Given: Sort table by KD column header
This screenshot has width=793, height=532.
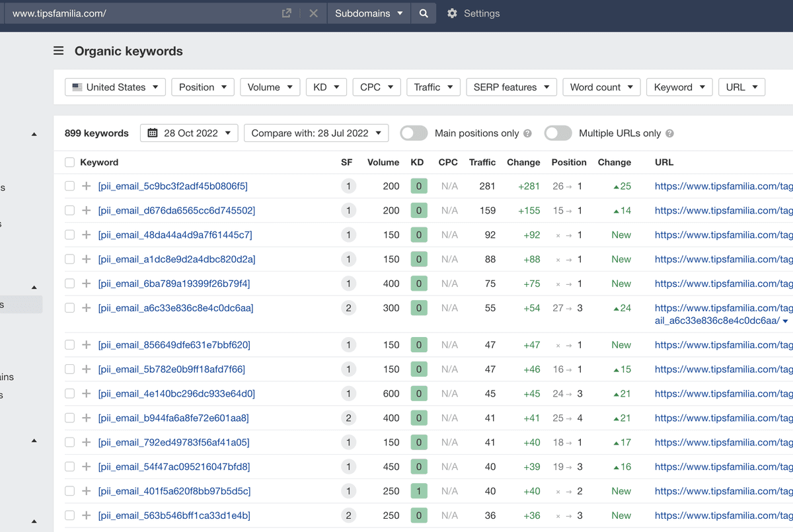Looking at the screenshot, I should (417, 163).
